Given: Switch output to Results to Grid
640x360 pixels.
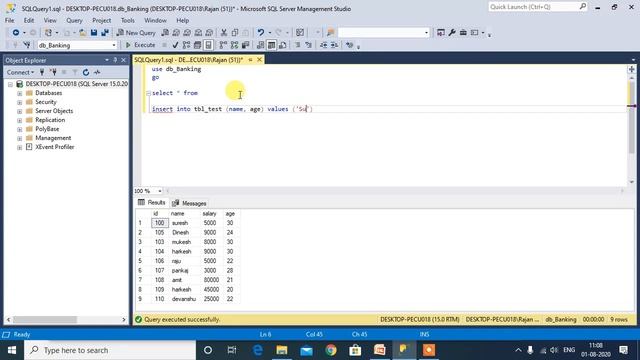Looking at the screenshot, I should coord(271,45).
